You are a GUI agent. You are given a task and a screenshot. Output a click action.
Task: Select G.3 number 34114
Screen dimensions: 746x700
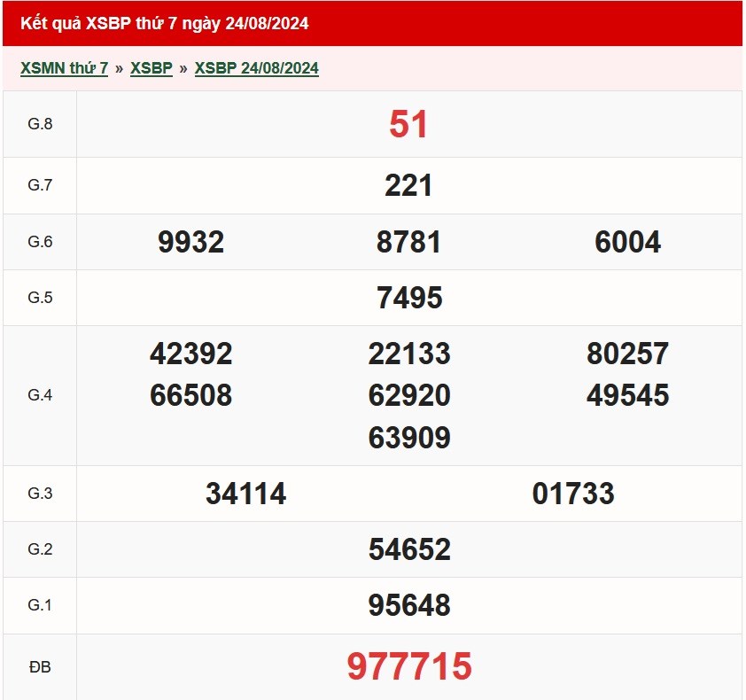pyautogui.click(x=245, y=494)
